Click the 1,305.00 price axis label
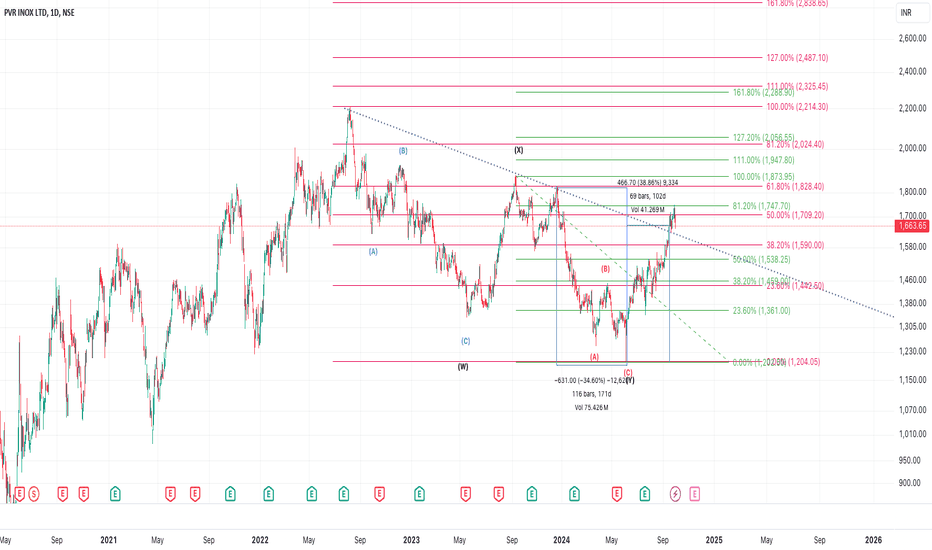Image resolution: width=932 pixels, height=550 pixels. (912, 326)
